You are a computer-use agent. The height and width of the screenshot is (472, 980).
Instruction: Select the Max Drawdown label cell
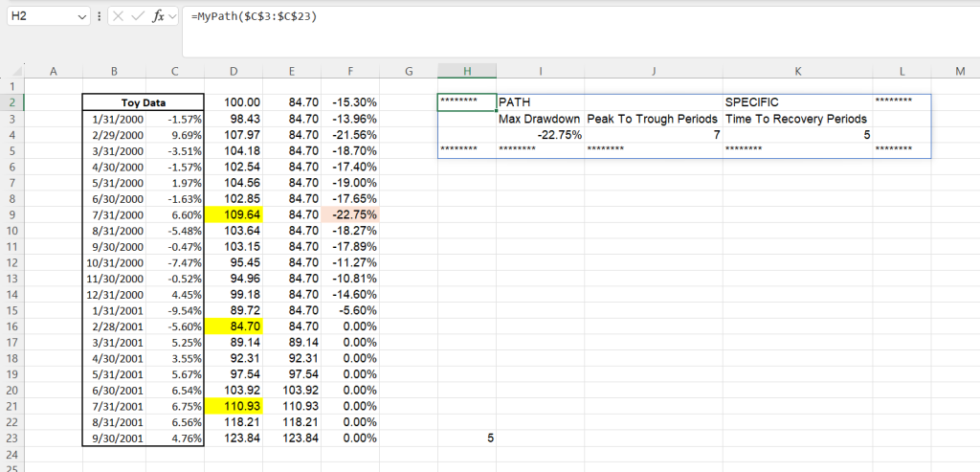click(540, 119)
